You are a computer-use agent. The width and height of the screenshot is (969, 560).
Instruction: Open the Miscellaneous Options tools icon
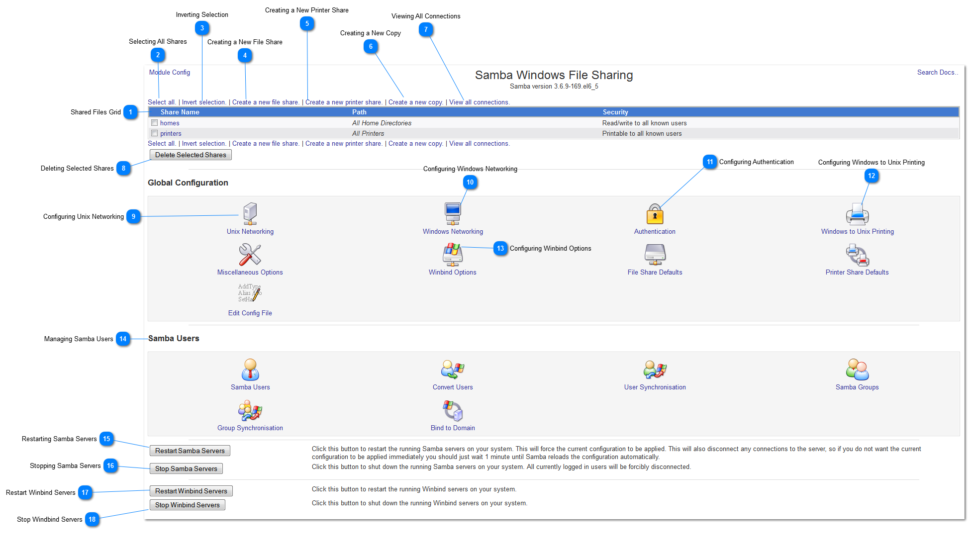point(250,255)
